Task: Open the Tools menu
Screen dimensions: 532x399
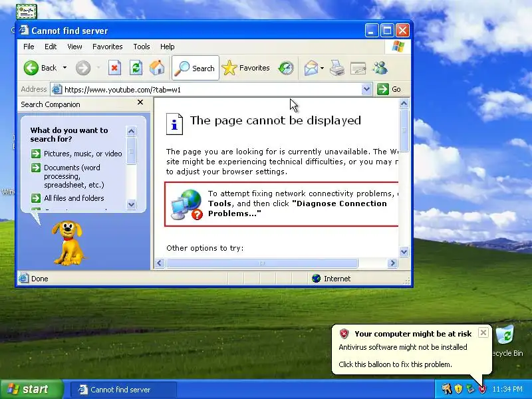Action: pyautogui.click(x=142, y=47)
